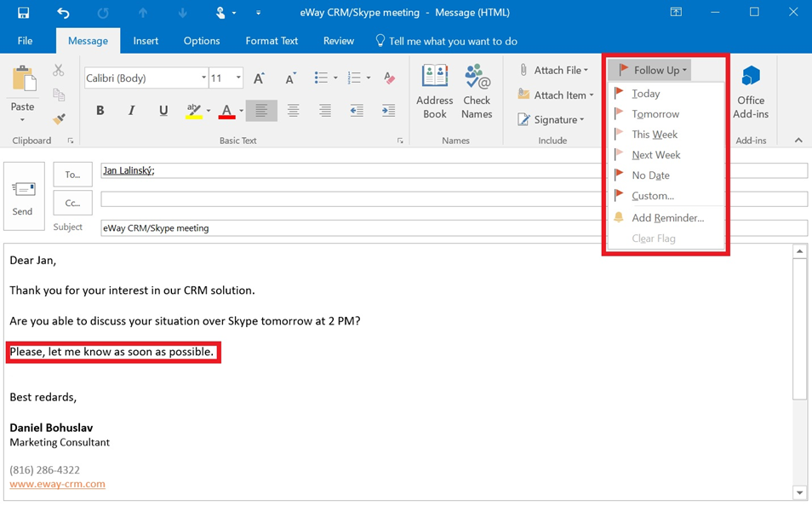The width and height of the screenshot is (812, 506).
Task: Switch to the Insert tab
Action: coord(146,41)
